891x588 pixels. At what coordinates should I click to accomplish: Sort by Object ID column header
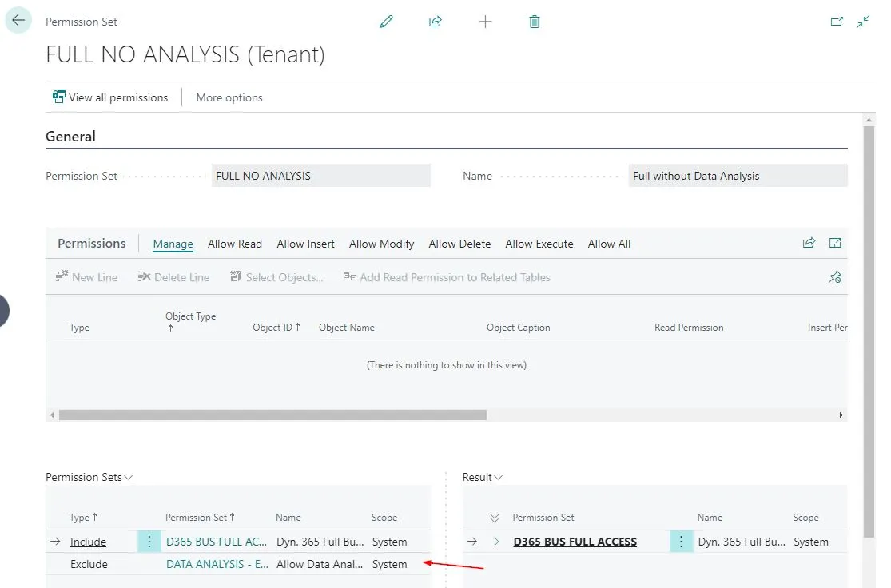[x=276, y=328]
